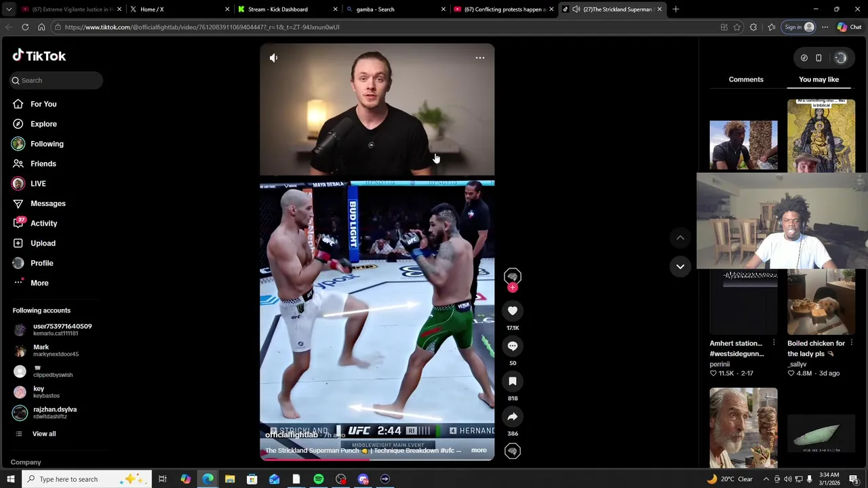The width and height of the screenshot is (868, 488).
Task: Open options for Amhert station video
Action: click(774, 343)
